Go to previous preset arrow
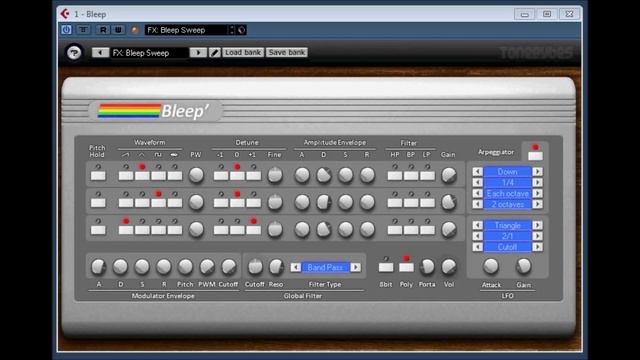The image size is (640, 360). click(100, 53)
